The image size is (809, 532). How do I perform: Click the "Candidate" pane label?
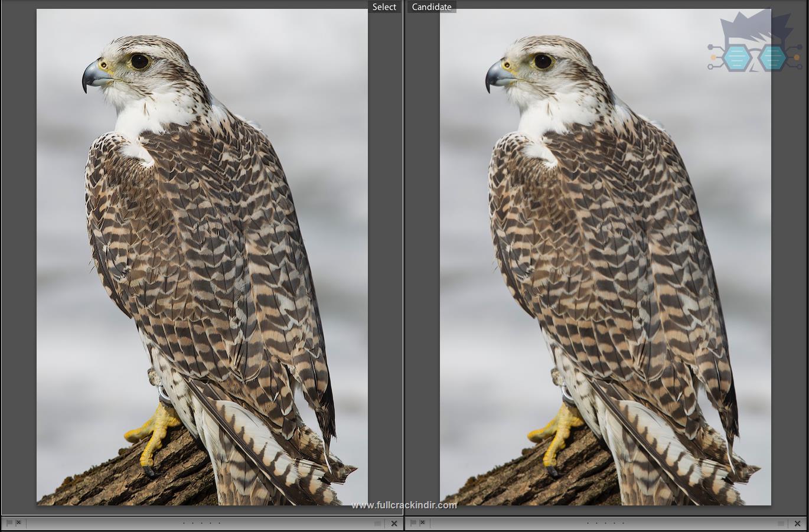tap(432, 7)
